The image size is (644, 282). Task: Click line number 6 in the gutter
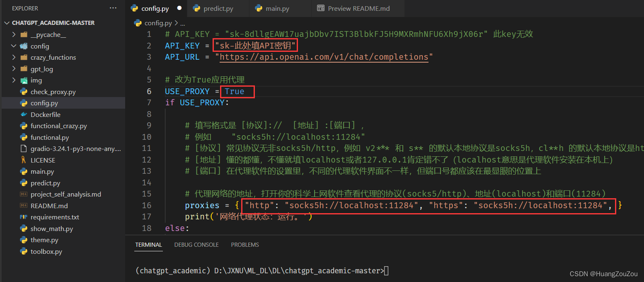[149, 91]
